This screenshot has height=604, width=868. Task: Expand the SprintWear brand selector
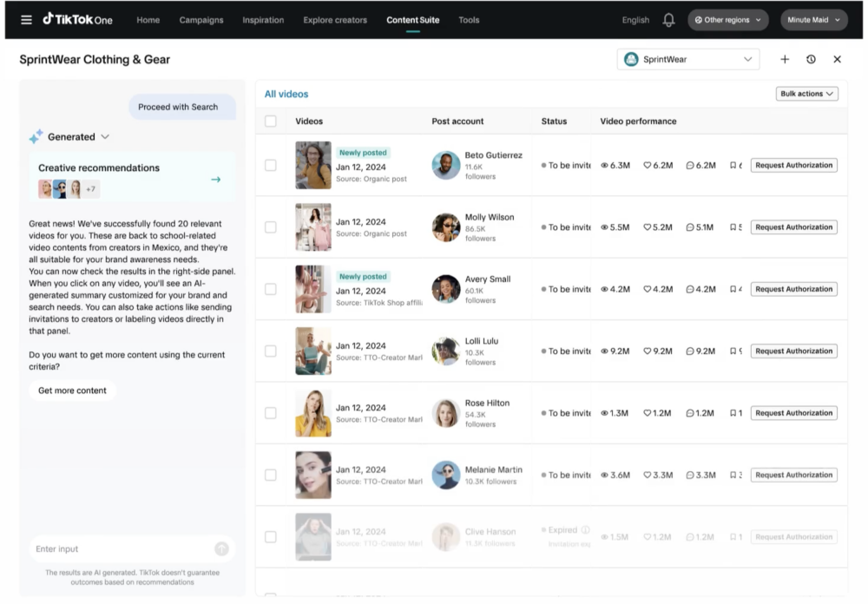(688, 59)
